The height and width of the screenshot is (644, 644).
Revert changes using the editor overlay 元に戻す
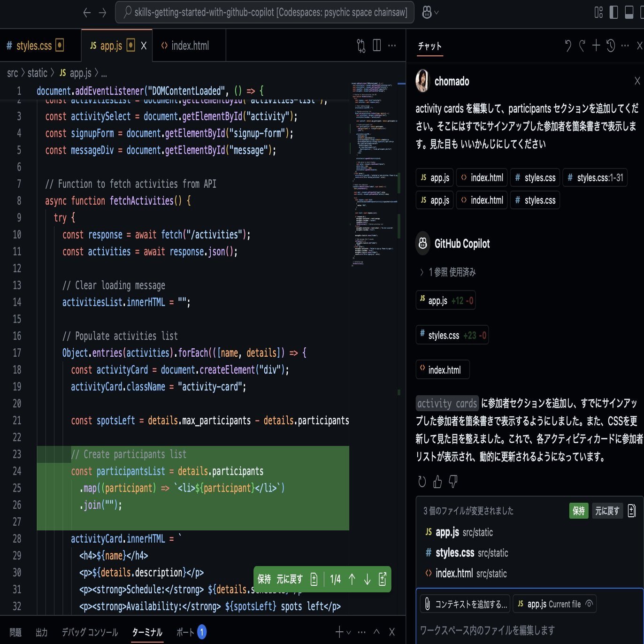pyautogui.click(x=290, y=579)
